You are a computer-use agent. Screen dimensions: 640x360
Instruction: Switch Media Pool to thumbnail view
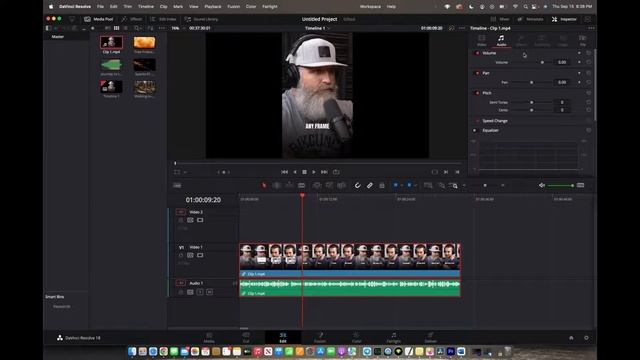(x=116, y=28)
